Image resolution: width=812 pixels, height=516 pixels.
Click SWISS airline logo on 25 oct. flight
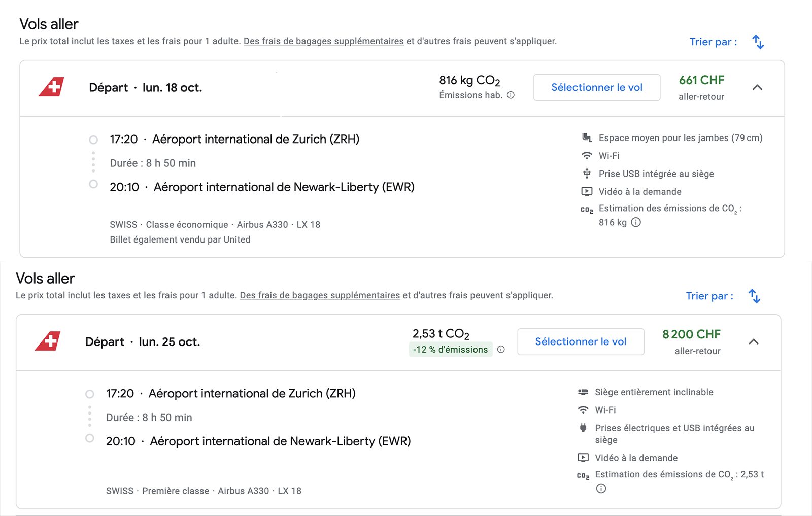pyautogui.click(x=48, y=341)
